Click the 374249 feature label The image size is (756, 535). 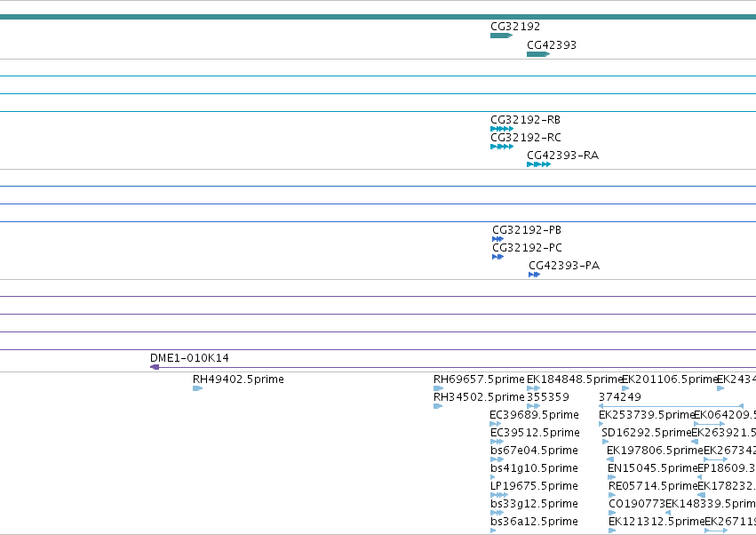[x=619, y=397]
